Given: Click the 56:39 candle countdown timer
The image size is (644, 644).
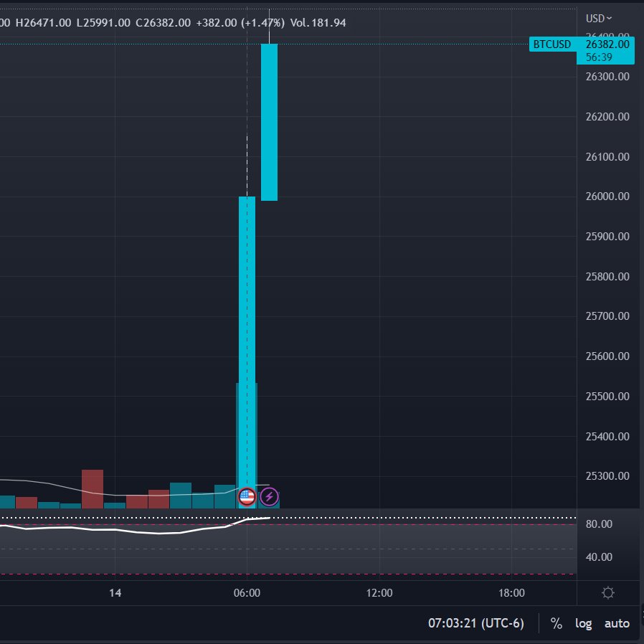Looking at the screenshot, I should pyautogui.click(x=599, y=57).
